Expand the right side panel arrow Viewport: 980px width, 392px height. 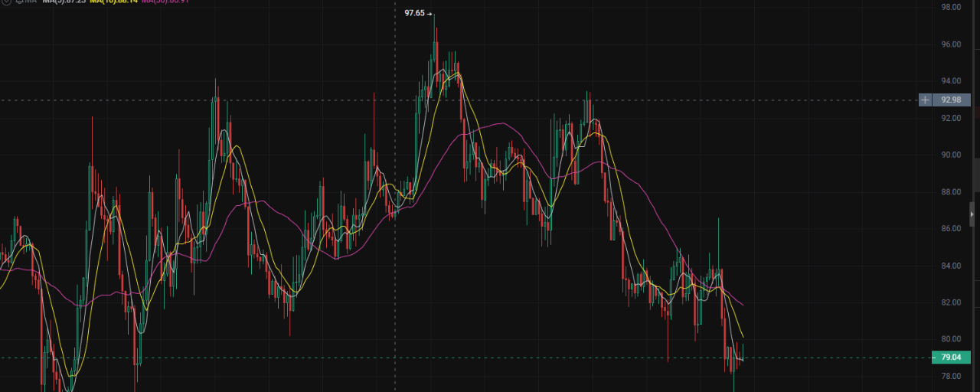(x=972, y=215)
